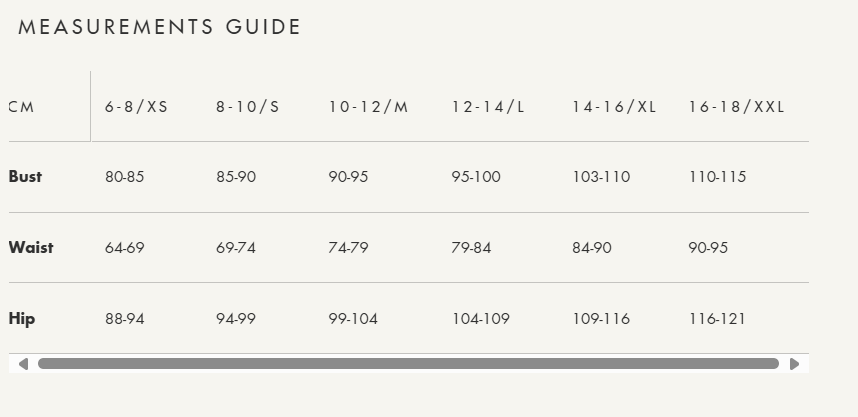
Task: Click the 10-12/M size header
Action: tap(369, 107)
